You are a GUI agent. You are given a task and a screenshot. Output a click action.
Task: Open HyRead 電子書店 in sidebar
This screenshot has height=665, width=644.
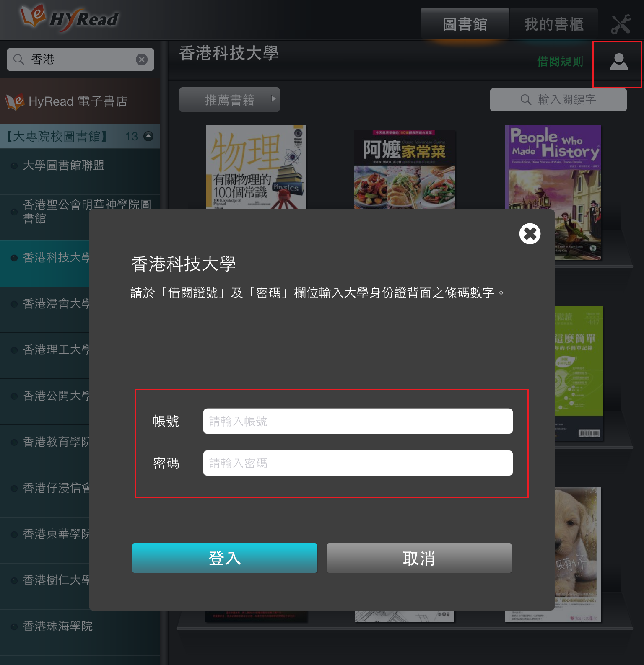point(80,101)
